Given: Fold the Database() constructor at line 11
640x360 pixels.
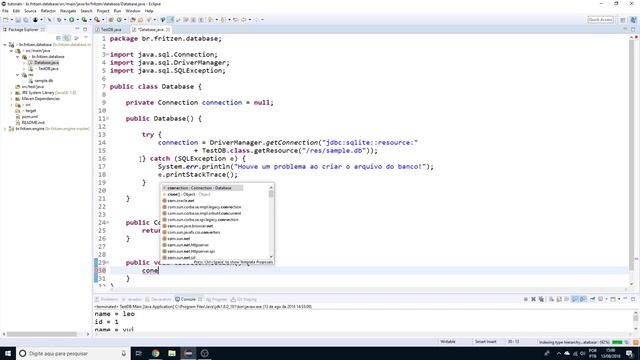Looking at the screenshot, I should point(108,118).
